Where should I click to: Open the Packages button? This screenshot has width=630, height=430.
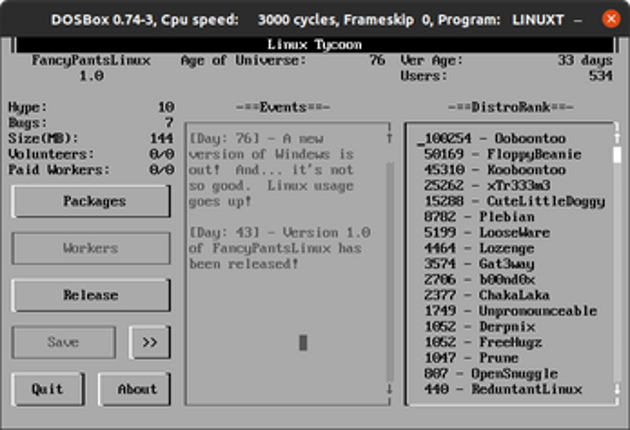pos(91,201)
